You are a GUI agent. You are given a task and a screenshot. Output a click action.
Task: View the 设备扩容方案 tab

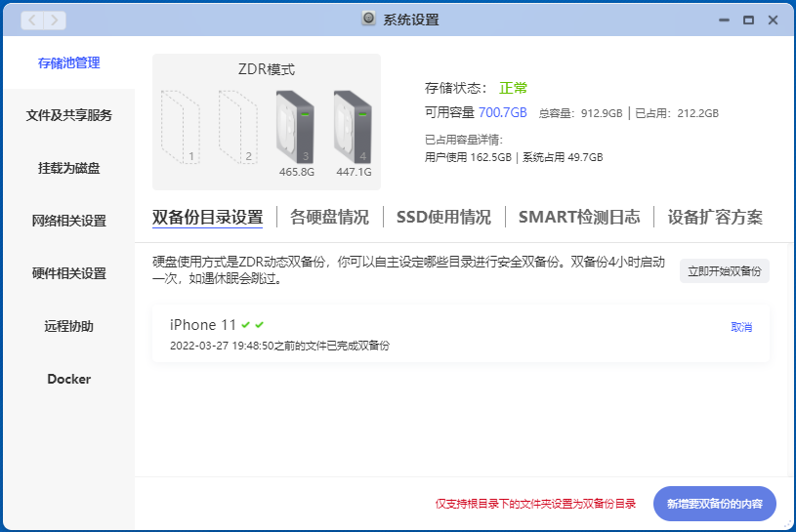(x=715, y=217)
